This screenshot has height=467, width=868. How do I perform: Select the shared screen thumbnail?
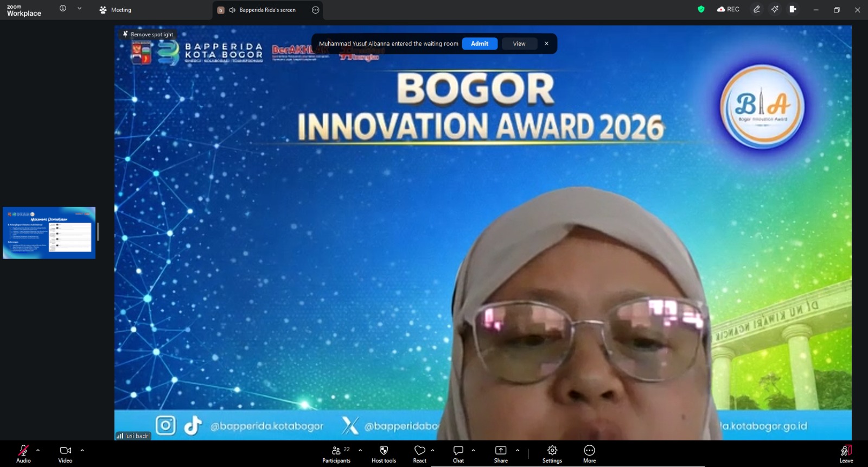[49, 232]
